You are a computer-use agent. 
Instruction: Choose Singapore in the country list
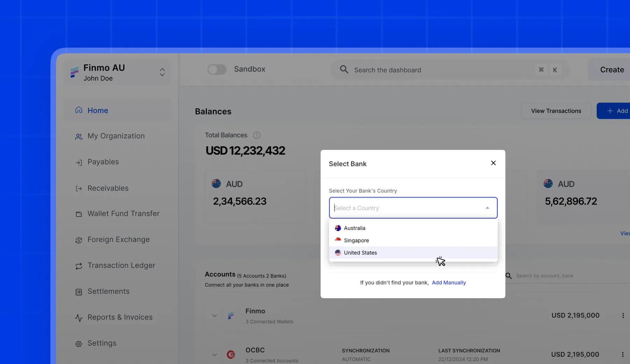coord(356,240)
